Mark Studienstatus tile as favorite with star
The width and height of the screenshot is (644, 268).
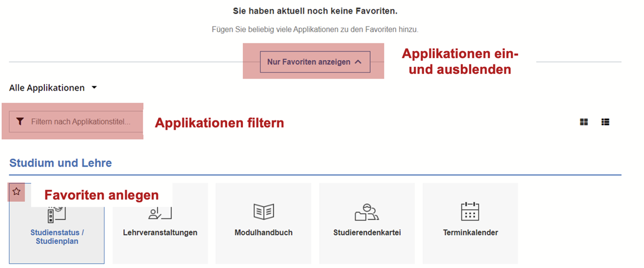click(16, 192)
